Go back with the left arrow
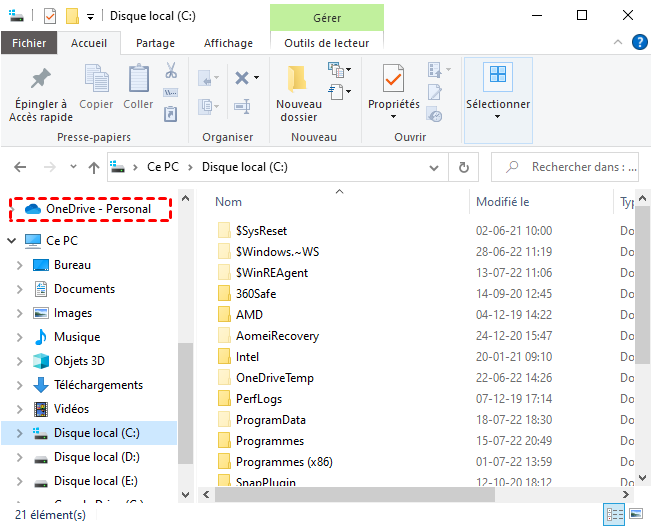The width and height of the screenshot is (652, 527). click(x=20, y=167)
